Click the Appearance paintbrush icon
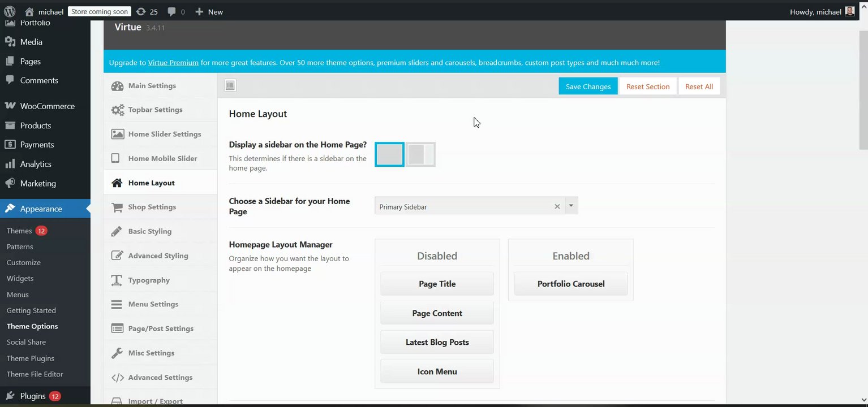Image resolution: width=868 pixels, height=407 pixels. pyautogui.click(x=10, y=209)
